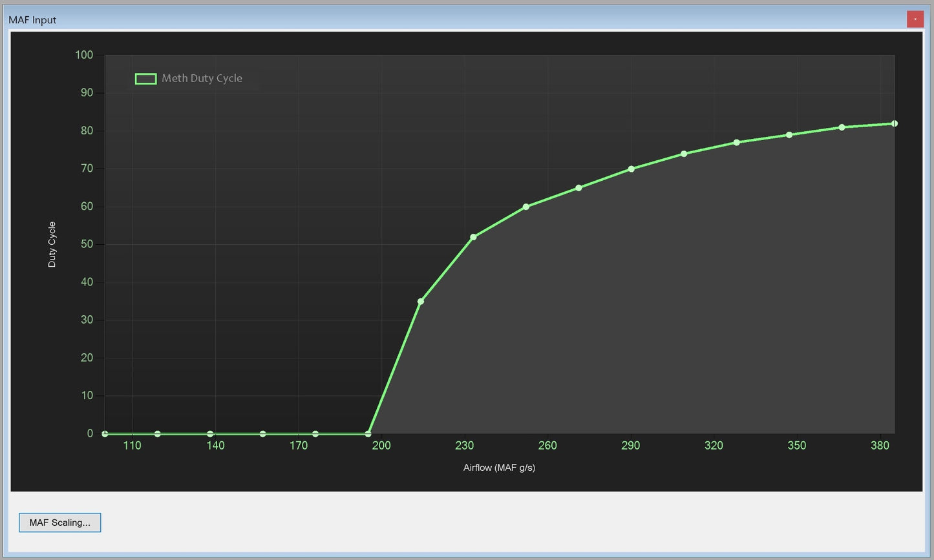
Task: Click the MAF Scaling... button
Action: tap(59, 523)
